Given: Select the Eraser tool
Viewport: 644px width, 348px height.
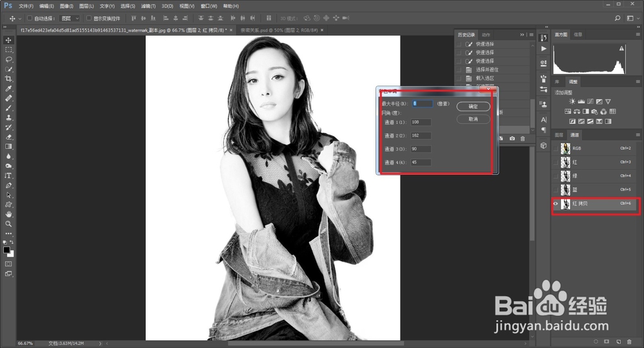Looking at the screenshot, I should [x=8, y=137].
